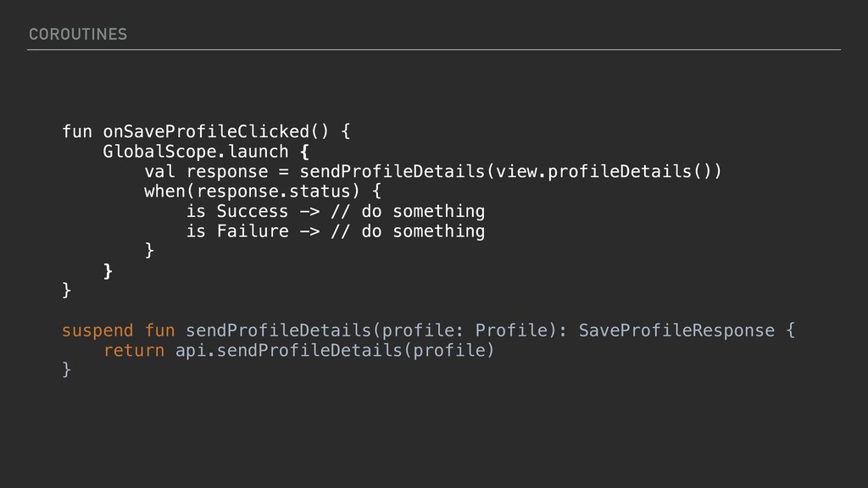Click the bold closing brace of launch
Screen dimensions: 868x488
click(108, 270)
